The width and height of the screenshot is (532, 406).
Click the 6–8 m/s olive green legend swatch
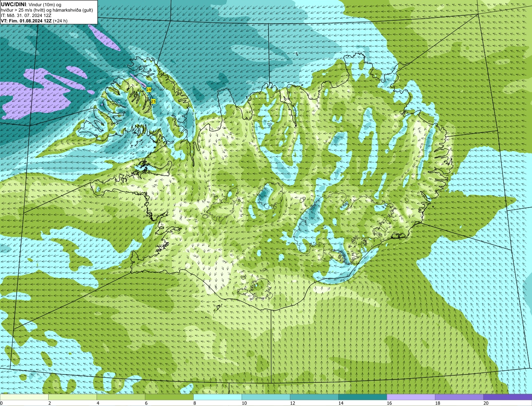click(169, 397)
